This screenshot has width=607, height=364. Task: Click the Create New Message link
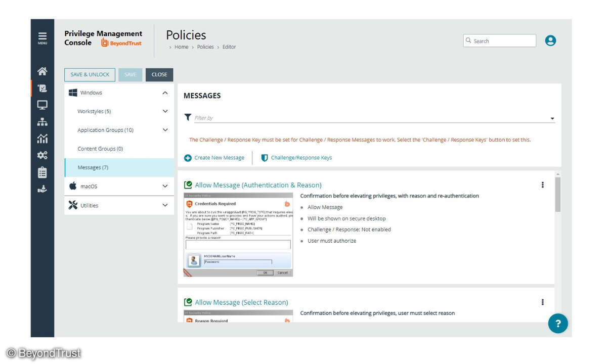point(219,158)
